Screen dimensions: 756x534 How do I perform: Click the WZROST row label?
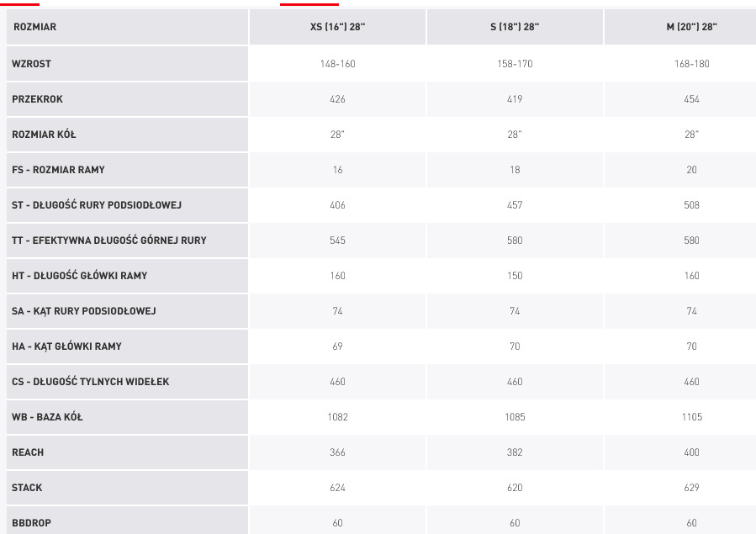pyautogui.click(x=32, y=64)
